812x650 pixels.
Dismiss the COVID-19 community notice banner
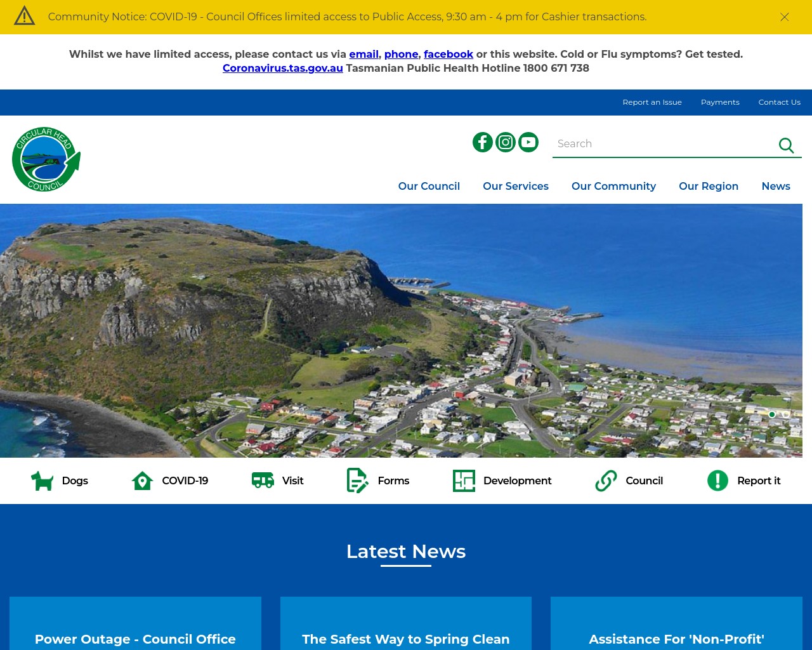[785, 17]
